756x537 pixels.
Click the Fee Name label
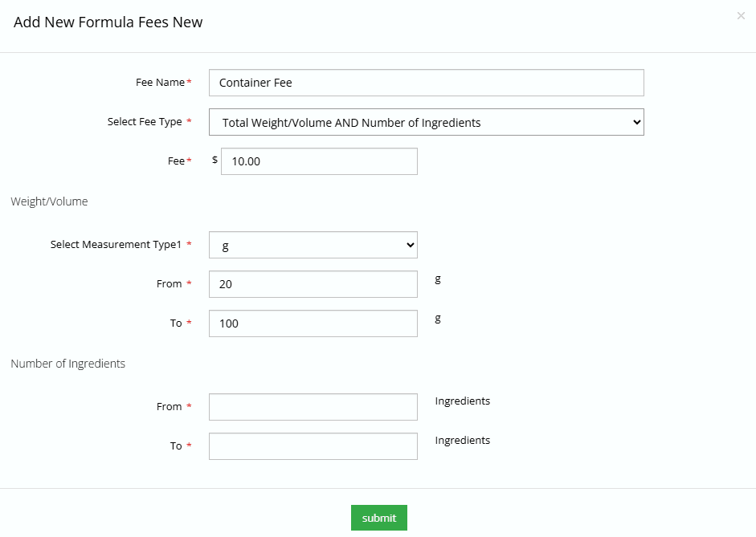tap(160, 83)
